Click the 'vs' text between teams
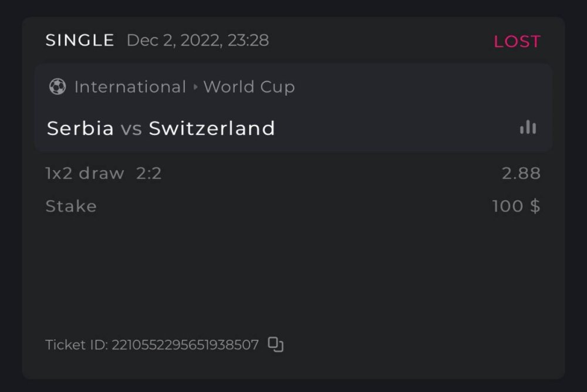 pyautogui.click(x=131, y=129)
